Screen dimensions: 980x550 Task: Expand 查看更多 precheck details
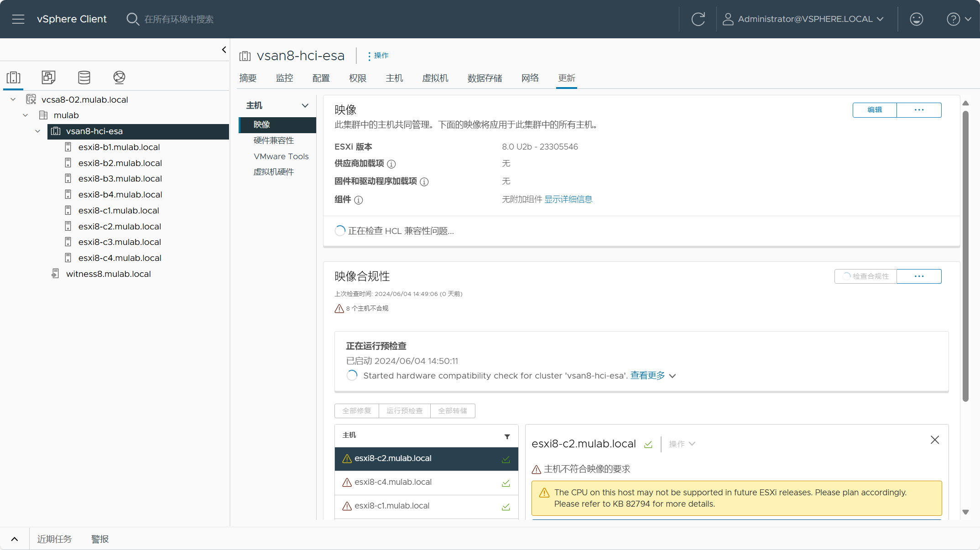tap(653, 375)
